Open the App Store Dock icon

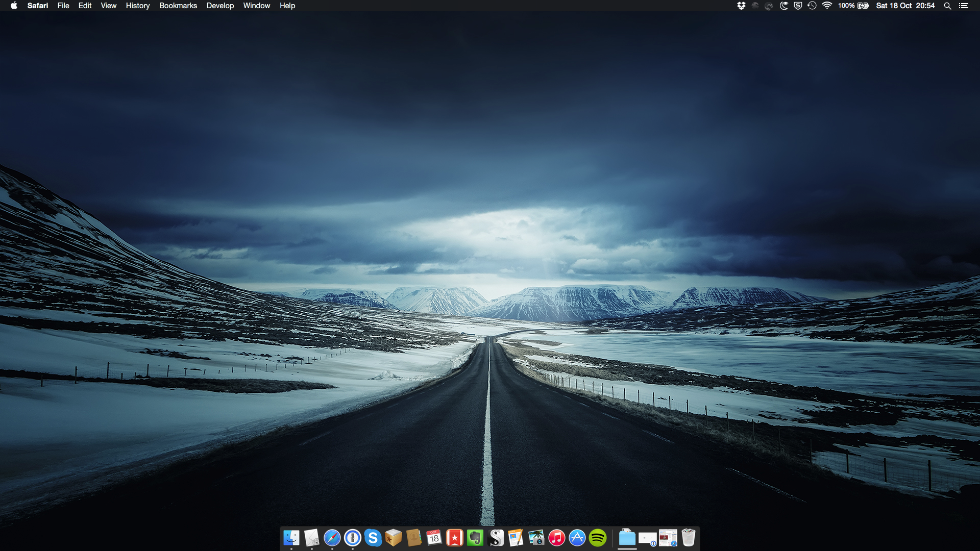tap(577, 538)
